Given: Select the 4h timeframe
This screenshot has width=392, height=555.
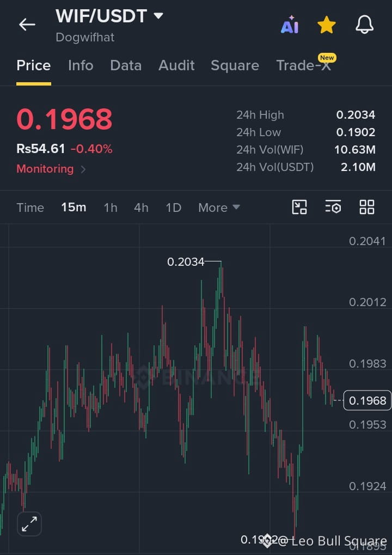Looking at the screenshot, I should pos(141,208).
